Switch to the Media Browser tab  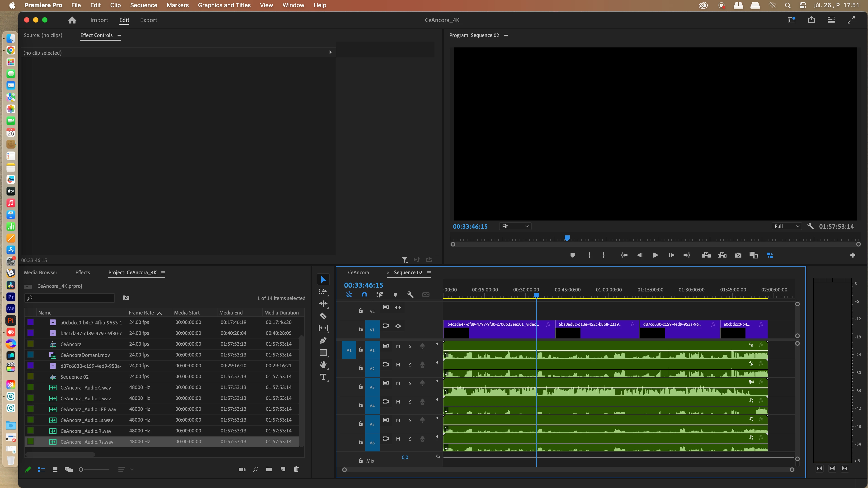40,272
